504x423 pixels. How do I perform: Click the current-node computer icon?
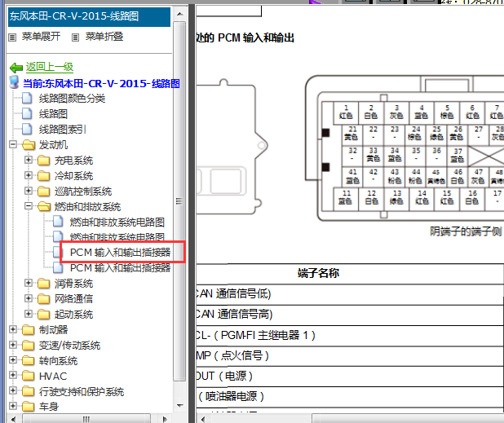point(15,82)
